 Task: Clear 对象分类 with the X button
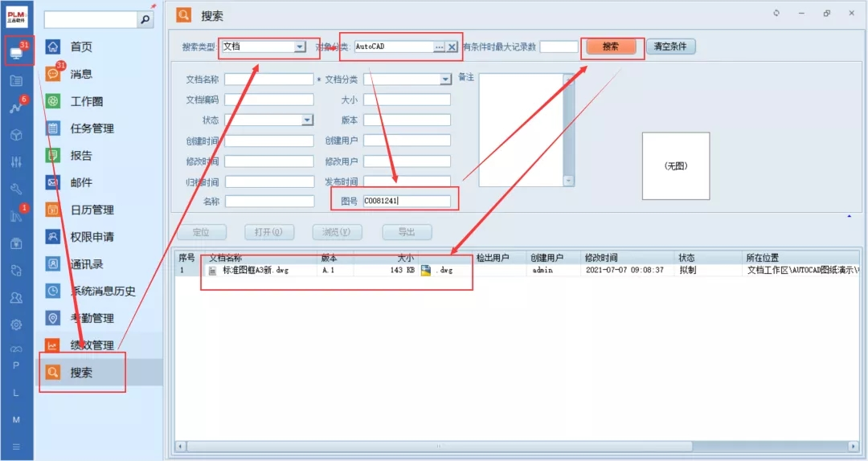pos(452,47)
